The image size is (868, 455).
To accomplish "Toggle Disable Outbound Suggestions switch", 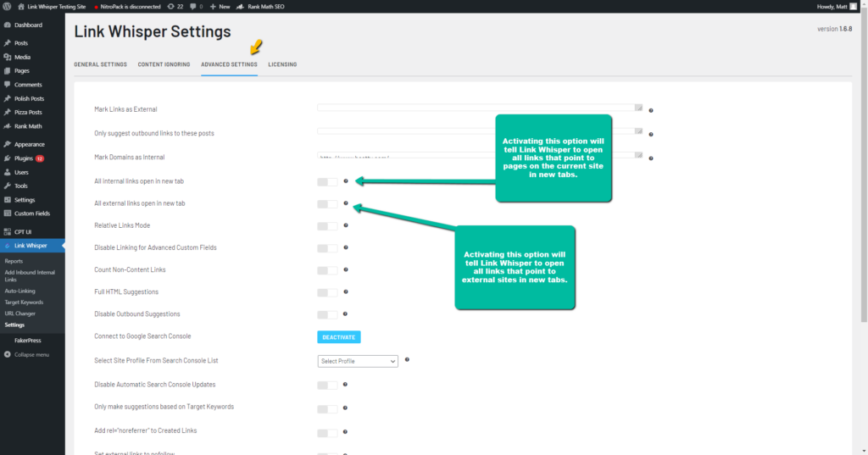I will (327, 314).
